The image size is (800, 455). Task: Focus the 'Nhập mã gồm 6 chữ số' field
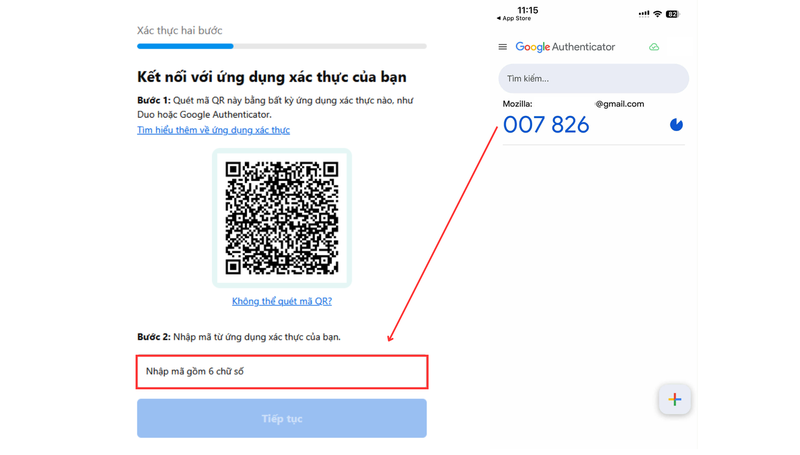click(x=282, y=372)
